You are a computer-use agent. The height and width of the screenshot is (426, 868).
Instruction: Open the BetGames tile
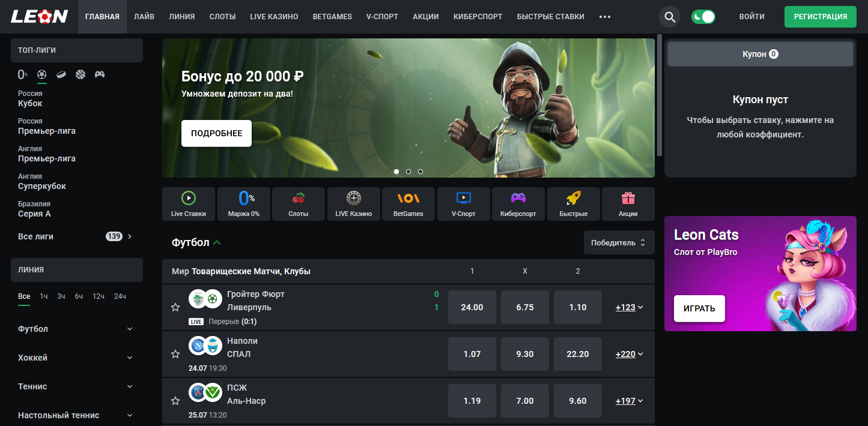coord(408,204)
